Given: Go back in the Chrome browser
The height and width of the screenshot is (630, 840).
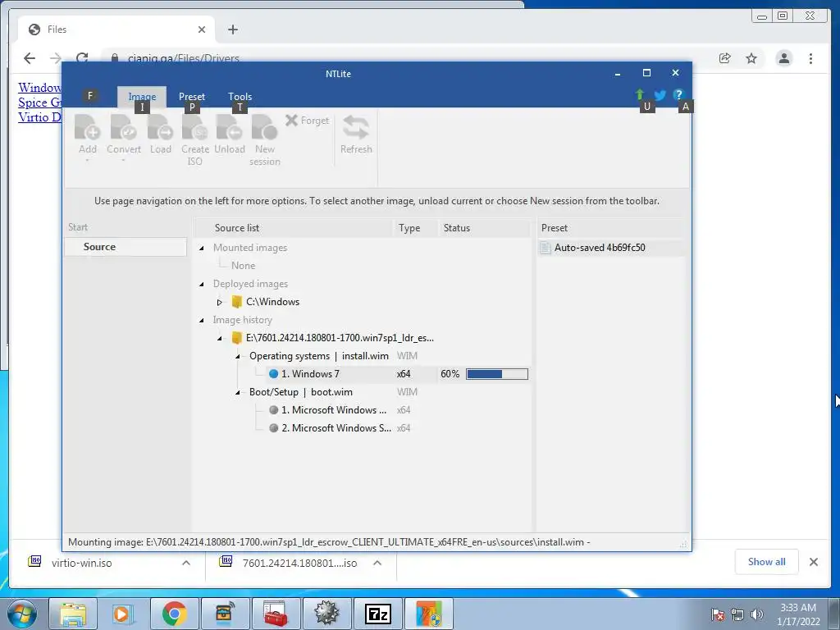Looking at the screenshot, I should click(x=30, y=58).
